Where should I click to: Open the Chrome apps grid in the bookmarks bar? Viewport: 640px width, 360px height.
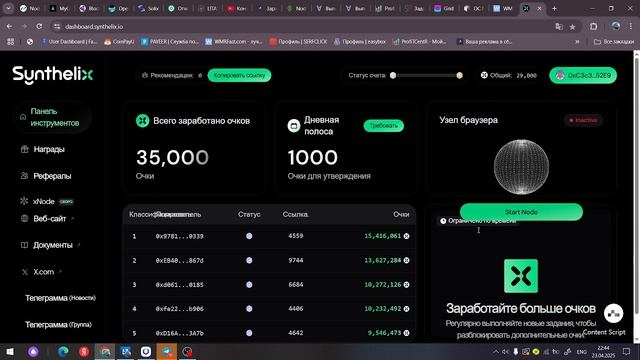pos(11,42)
